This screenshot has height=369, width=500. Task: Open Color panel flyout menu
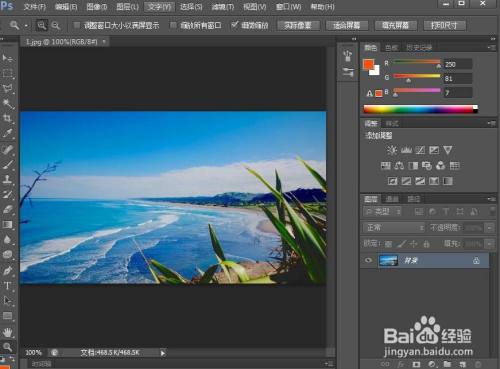pyautogui.click(x=491, y=47)
